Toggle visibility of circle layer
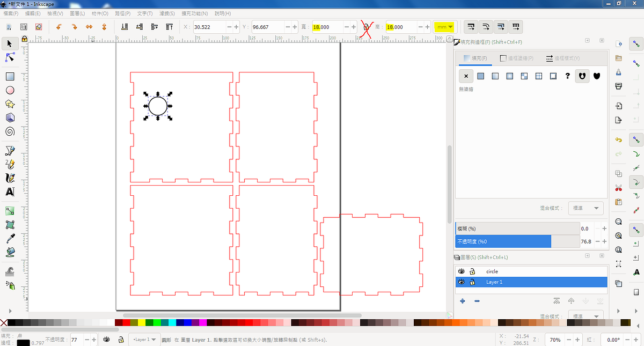 tap(461, 271)
